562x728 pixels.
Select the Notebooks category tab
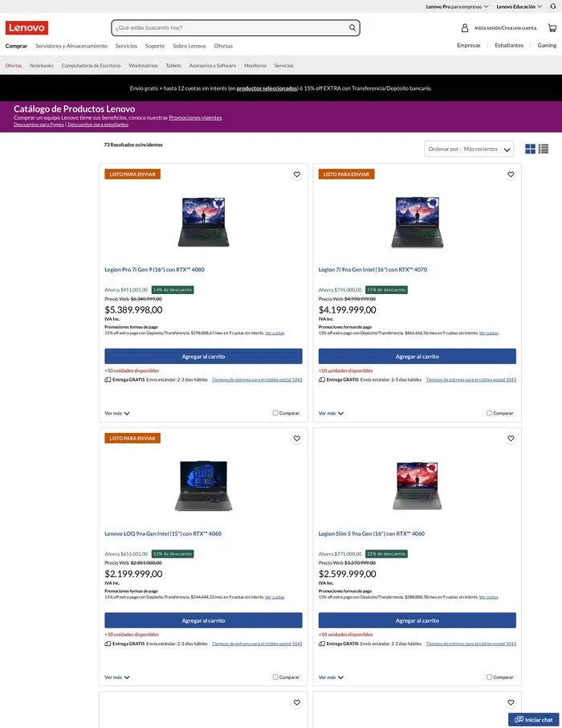[x=41, y=65]
